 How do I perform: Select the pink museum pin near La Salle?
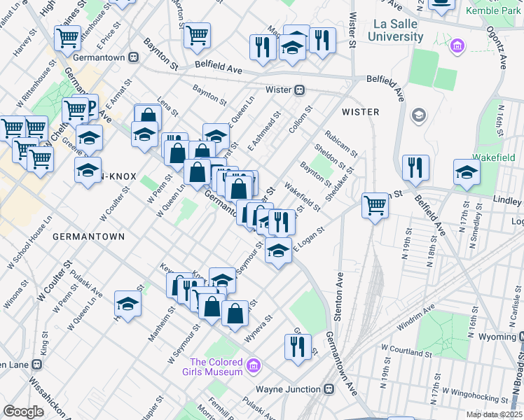[x=458, y=47]
